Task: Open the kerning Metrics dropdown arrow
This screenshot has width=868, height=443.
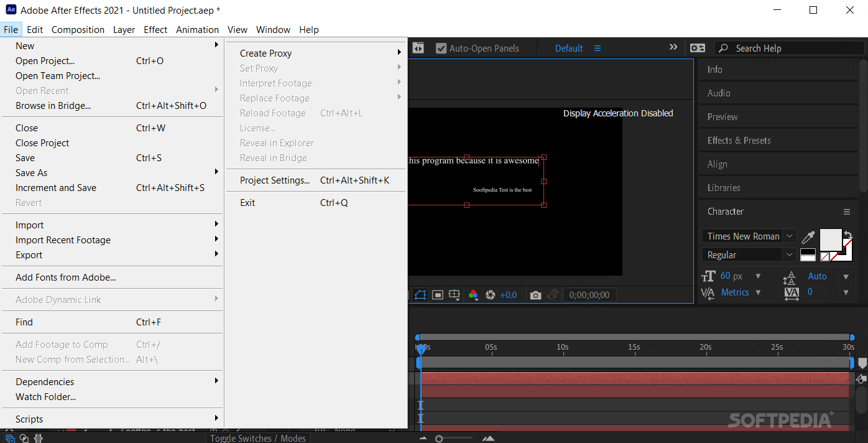Action: [758, 292]
